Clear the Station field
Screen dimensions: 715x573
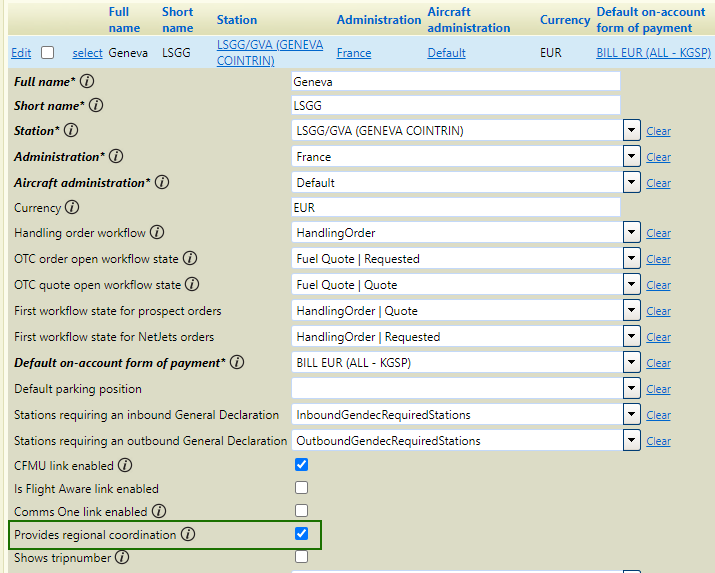[658, 131]
